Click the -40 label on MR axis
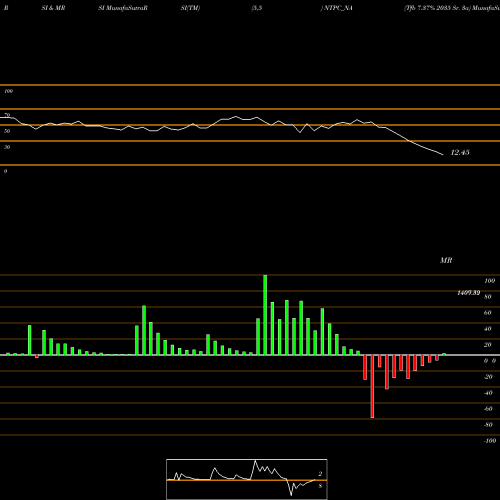The height and width of the screenshot is (500, 500). click(488, 393)
